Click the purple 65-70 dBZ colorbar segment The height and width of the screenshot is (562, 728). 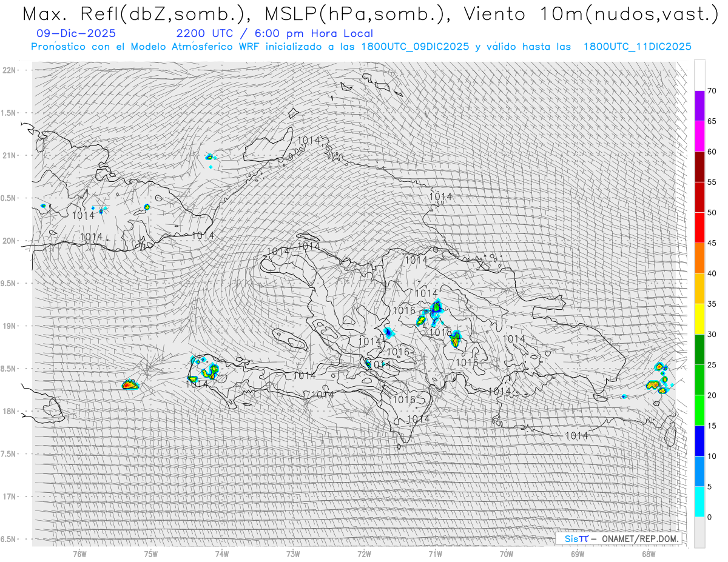(x=699, y=106)
